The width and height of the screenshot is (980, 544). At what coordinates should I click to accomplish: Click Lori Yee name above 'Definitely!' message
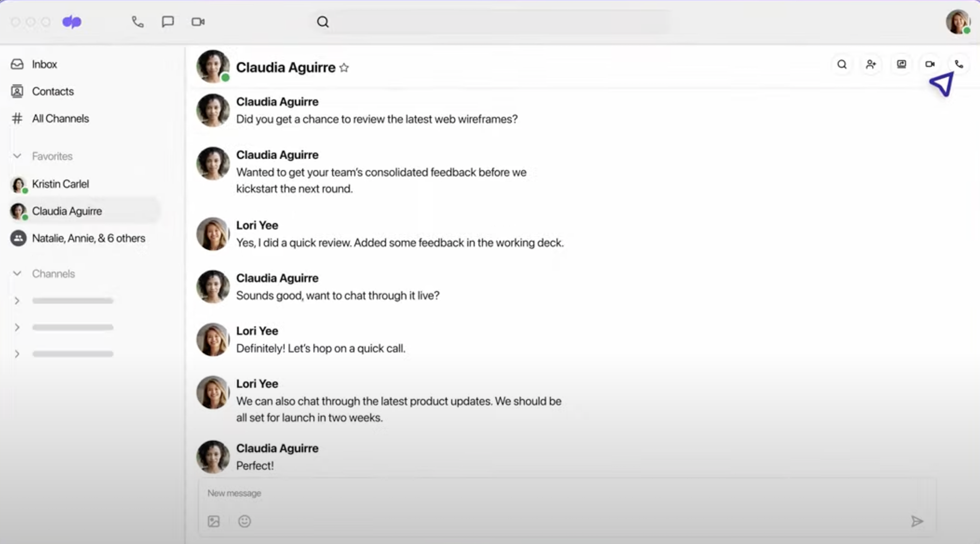coord(257,331)
